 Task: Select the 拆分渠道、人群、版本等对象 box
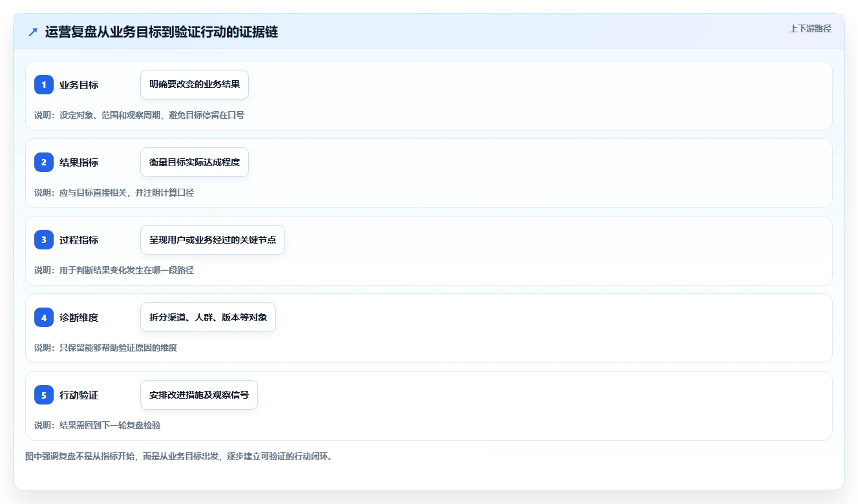[x=208, y=317]
